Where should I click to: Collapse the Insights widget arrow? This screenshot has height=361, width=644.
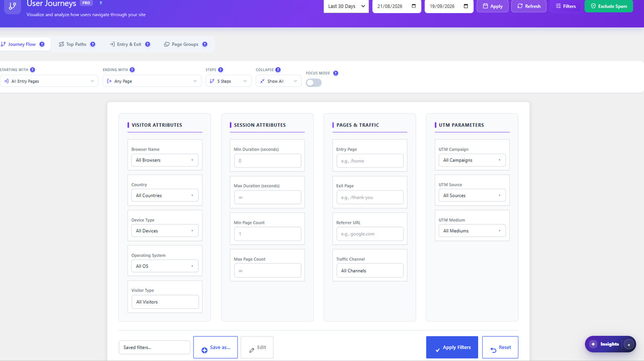(x=629, y=344)
